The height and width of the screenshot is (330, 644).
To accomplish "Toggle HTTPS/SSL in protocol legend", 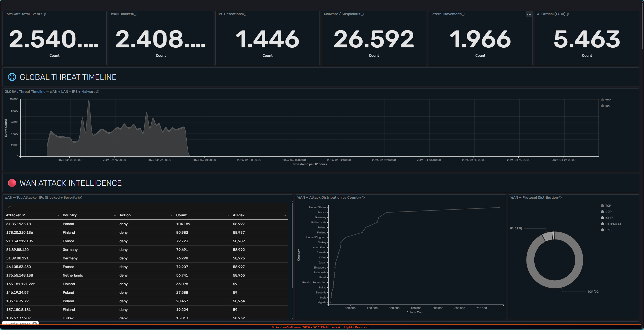I will [x=611, y=224].
